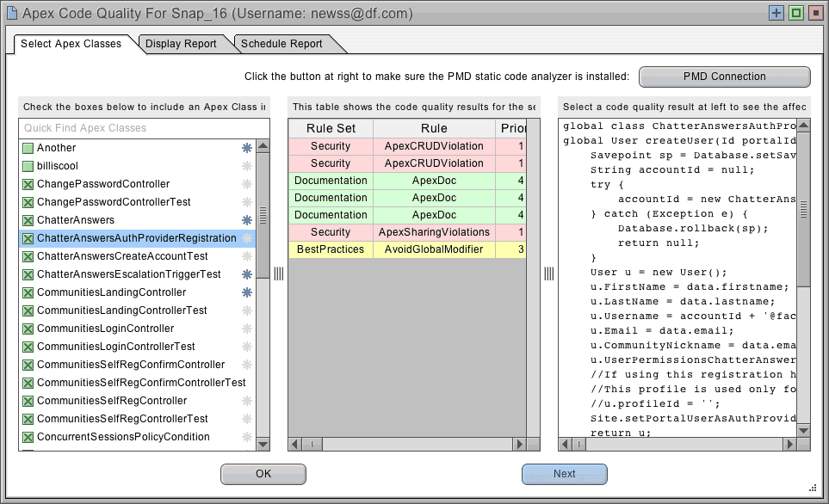Click the 'u.Email = data.email;' code line
The height and width of the screenshot is (504, 829).
coord(662,331)
